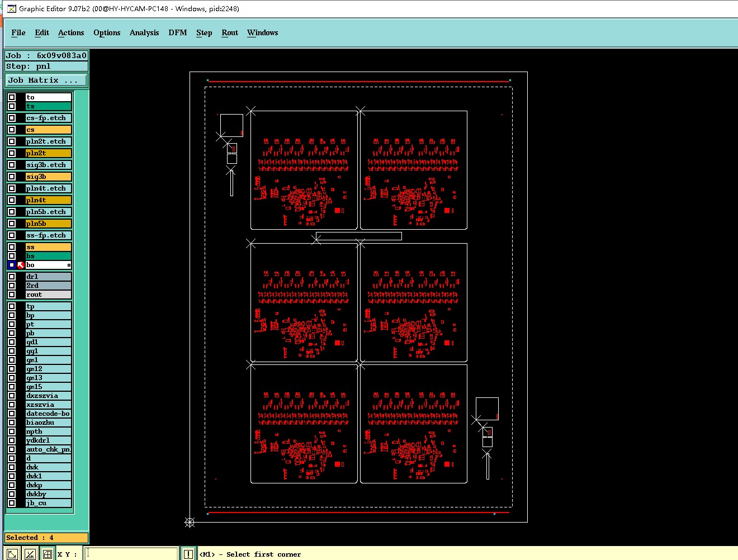This screenshot has width=738, height=560.
Task: Click the Selected : 4 indicator
Action: (46, 538)
